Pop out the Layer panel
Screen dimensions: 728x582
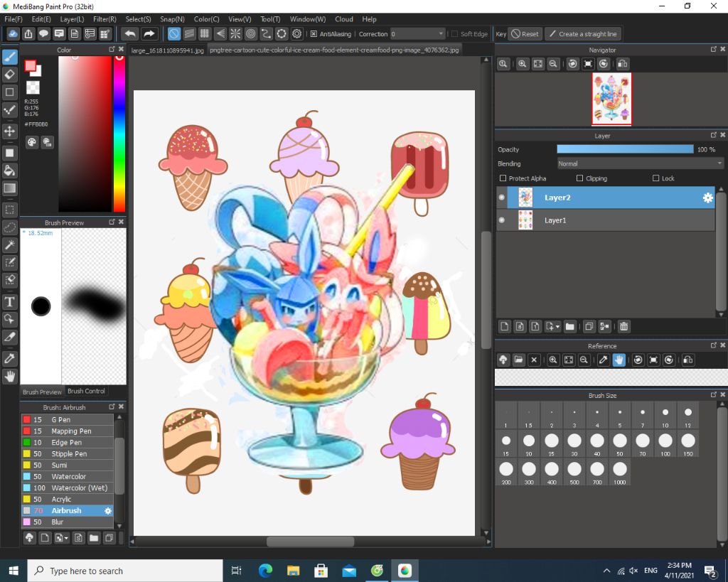click(714, 135)
